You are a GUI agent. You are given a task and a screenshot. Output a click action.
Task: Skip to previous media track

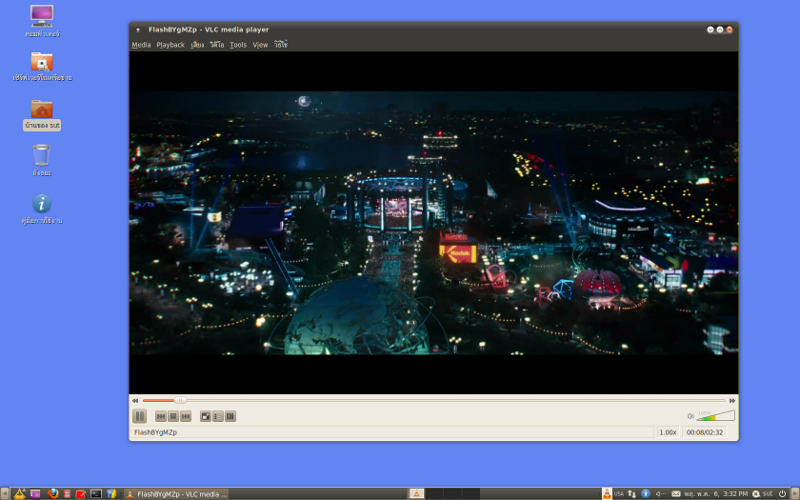(161, 416)
